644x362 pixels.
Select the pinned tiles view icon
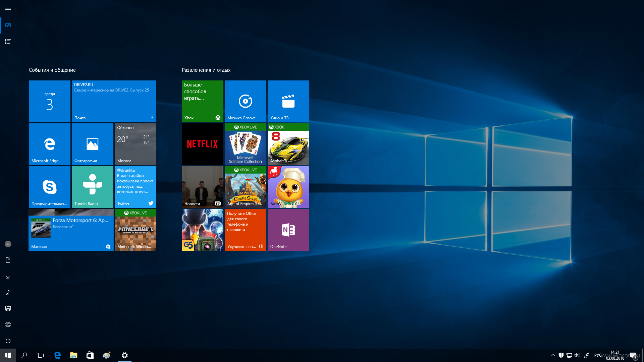[8, 25]
